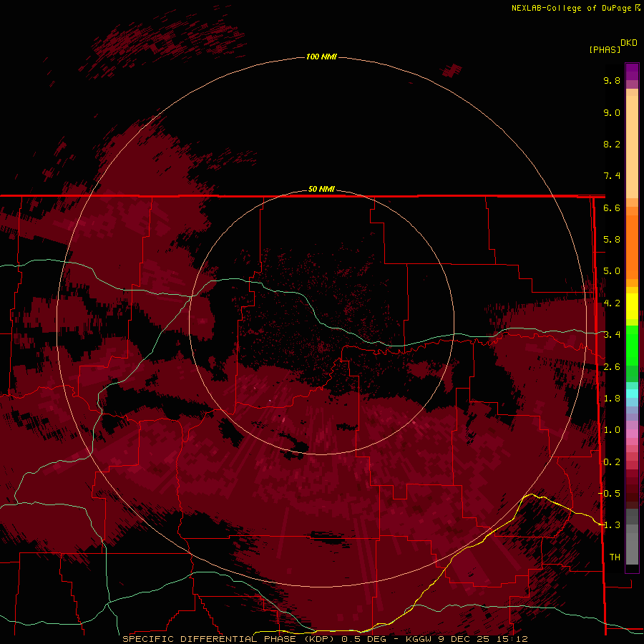Click the 2.6 value on the color scale
Screen dimensions: 644x644
[x=612, y=367]
